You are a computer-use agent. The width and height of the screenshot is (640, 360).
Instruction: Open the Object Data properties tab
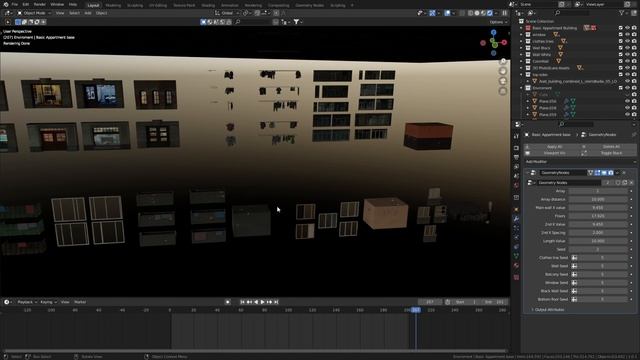click(x=516, y=256)
